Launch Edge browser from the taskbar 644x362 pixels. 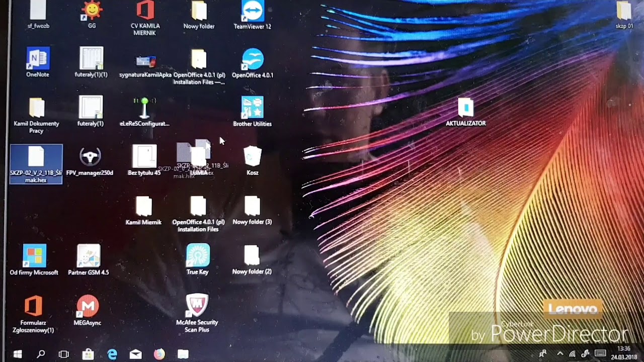(x=112, y=354)
